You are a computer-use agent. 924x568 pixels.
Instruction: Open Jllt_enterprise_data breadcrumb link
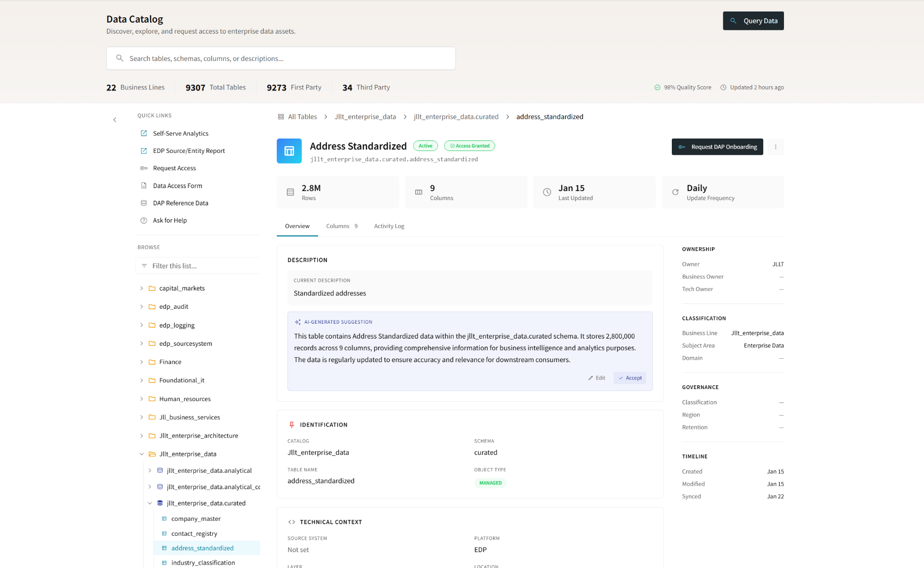[365, 116]
